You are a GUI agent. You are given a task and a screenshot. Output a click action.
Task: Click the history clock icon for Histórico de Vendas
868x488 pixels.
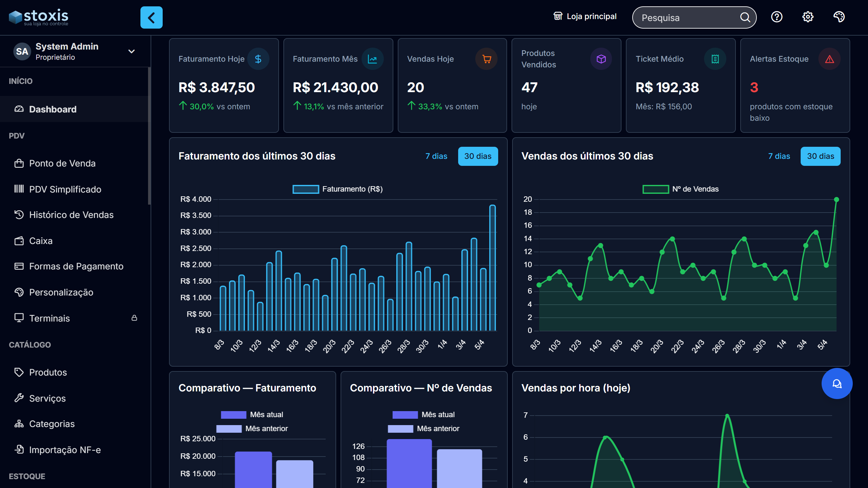click(19, 215)
